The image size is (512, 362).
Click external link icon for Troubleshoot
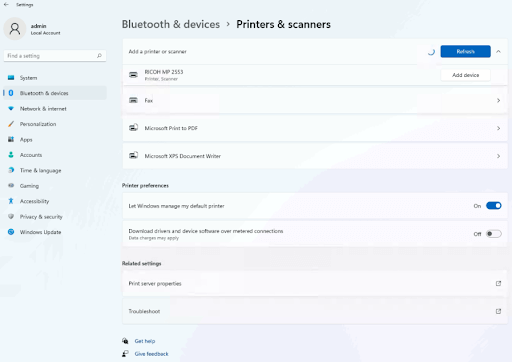[498, 311]
